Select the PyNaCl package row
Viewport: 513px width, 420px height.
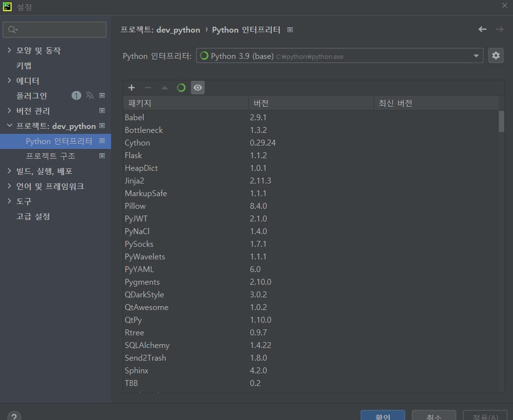tap(311, 231)
